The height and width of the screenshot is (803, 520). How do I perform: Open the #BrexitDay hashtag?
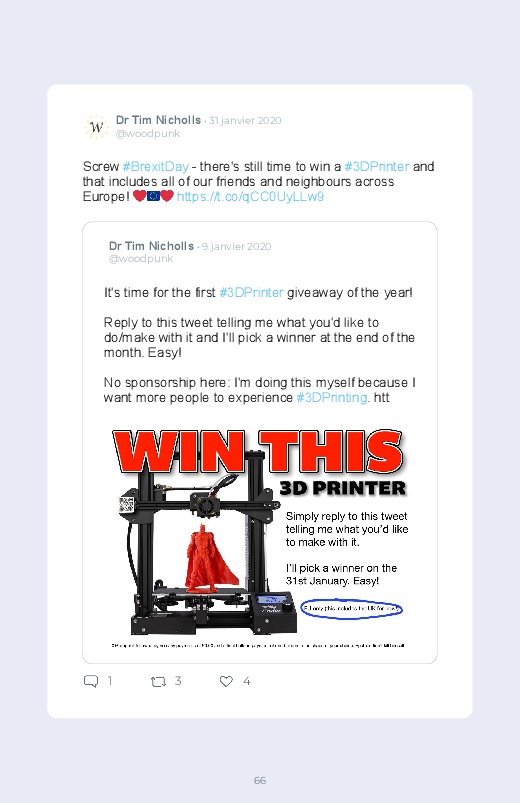point(156,166)
